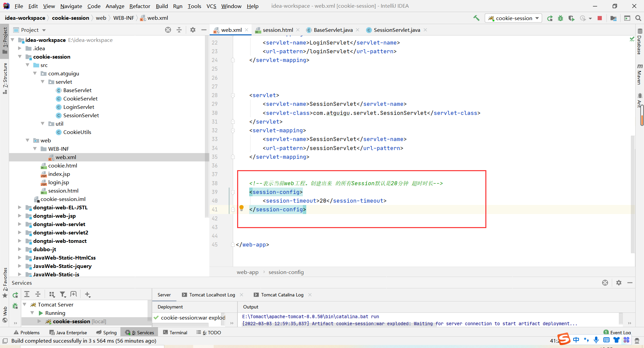The image size is (644, 348).
Task: Open the Refactor menu
Action: [x=140, y=6]
